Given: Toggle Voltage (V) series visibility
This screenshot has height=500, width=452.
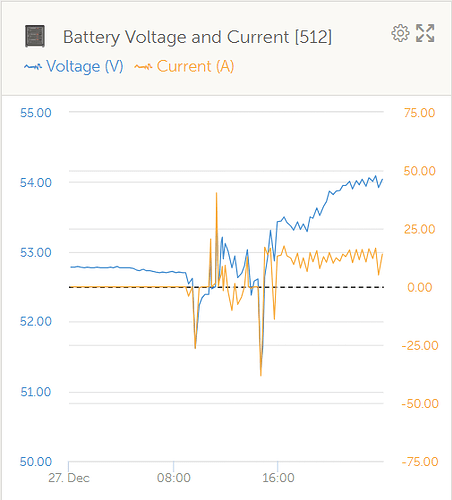Looking at the screenshot, I should click(x=85, y=66).
